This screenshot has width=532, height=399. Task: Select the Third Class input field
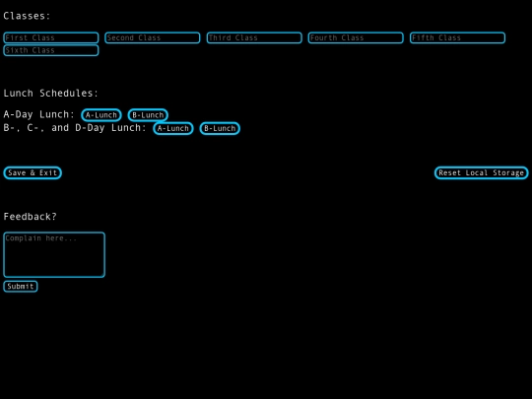[254, 37]
